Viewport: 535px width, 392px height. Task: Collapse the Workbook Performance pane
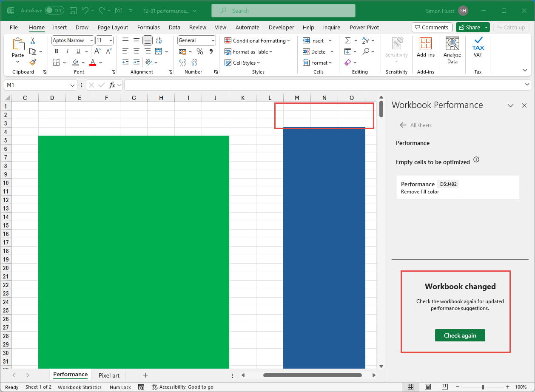tap(510, 105)
